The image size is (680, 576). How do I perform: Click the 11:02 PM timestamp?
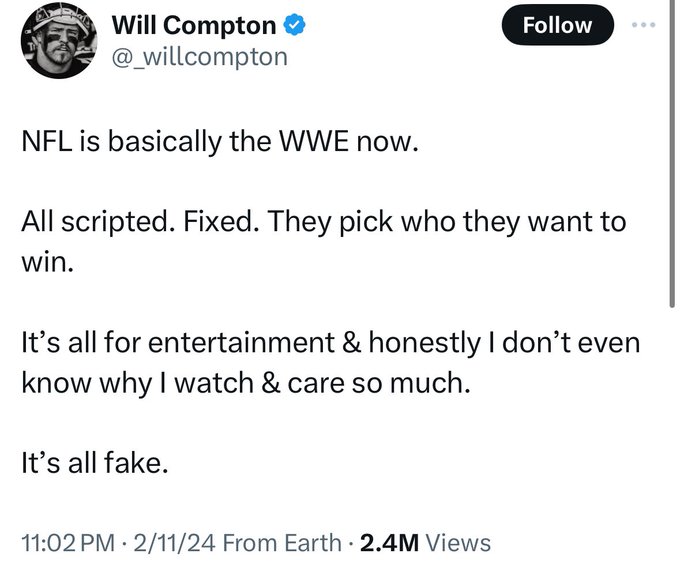tap(68, 543)
